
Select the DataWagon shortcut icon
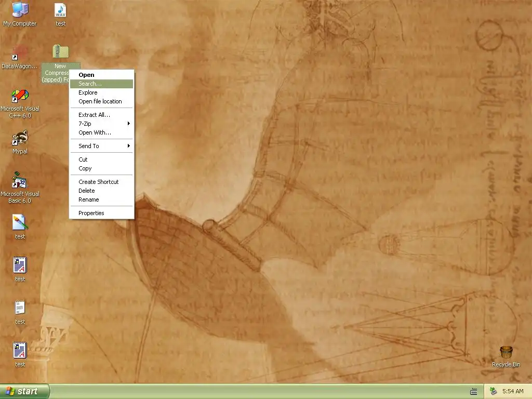click(x=20, y=57)
